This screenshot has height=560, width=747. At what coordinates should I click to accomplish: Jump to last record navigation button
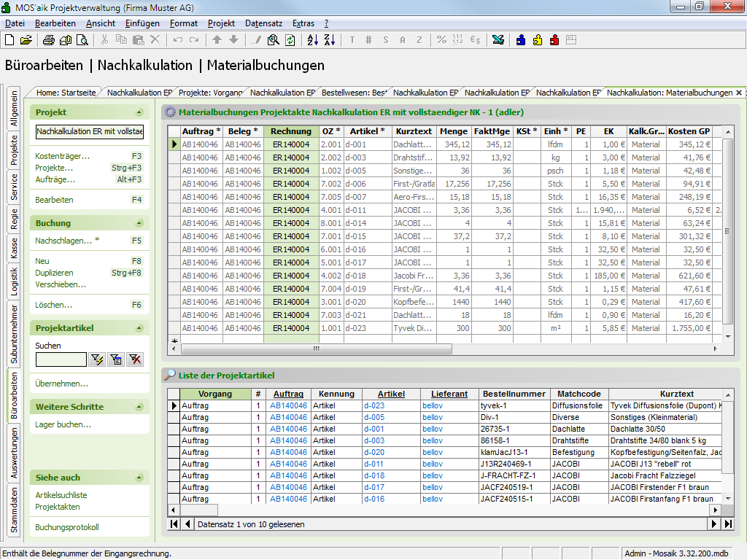[x=727, y=524]
